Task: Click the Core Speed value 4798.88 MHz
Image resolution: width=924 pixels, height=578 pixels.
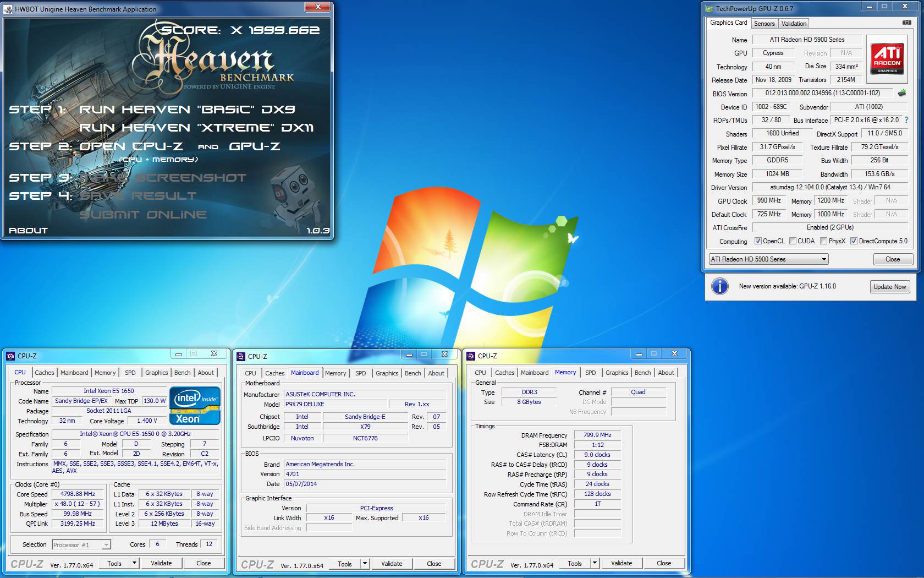Action: click(x=78, y=494)
